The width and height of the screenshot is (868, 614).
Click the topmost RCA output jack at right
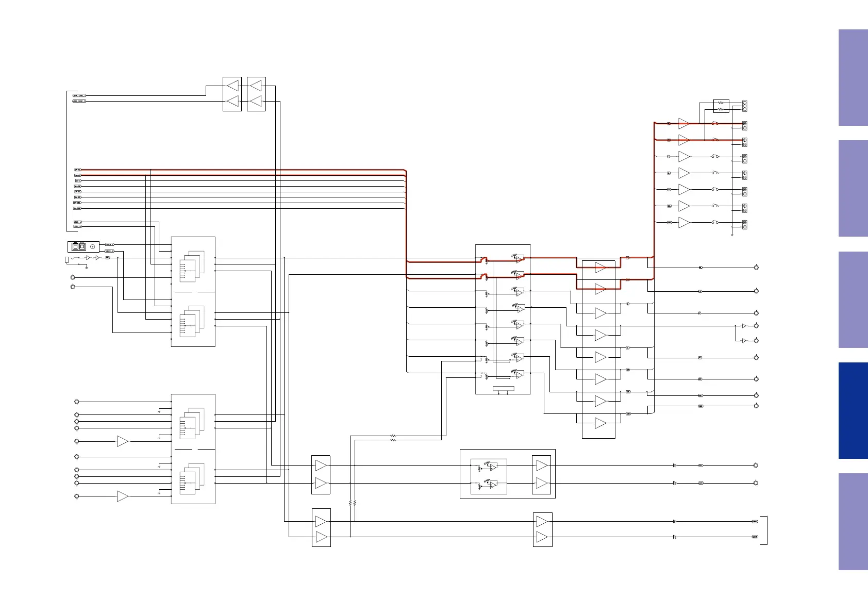756,268
